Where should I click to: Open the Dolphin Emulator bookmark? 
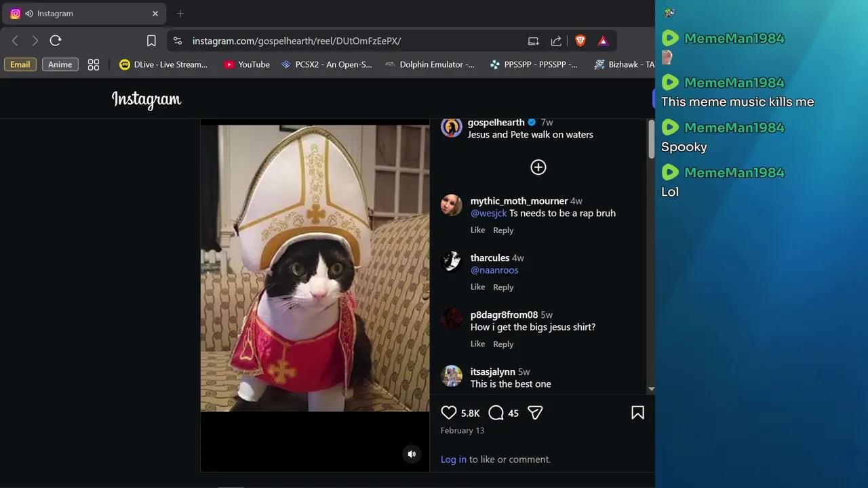tap(430, 64)
